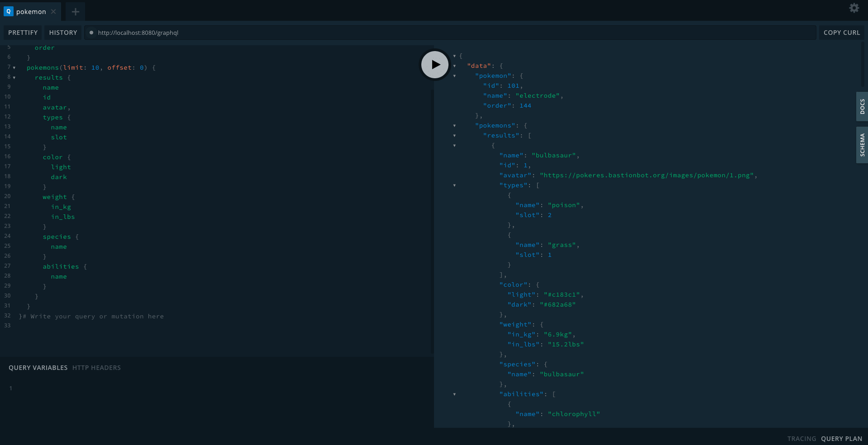The image size is (868, 445).
Task: Switch to the HTTP HEADERS tab
Action: point(96,368)
